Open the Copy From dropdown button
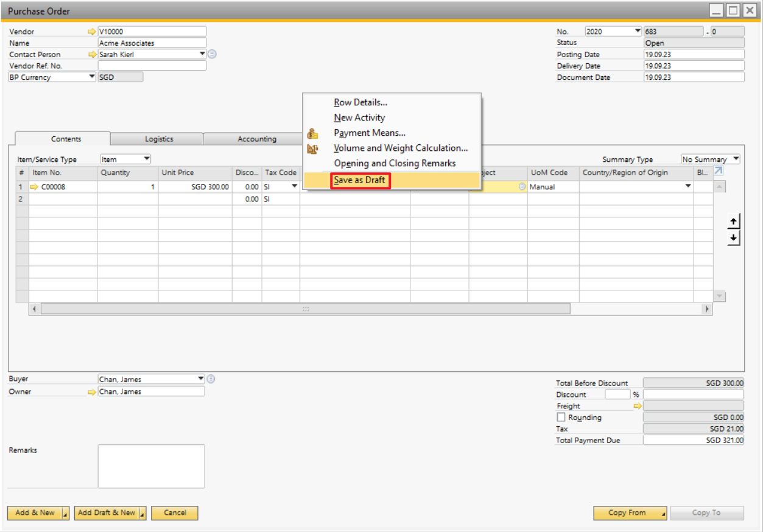The height and width of the screenshot is (532, 763). point(630,513)
